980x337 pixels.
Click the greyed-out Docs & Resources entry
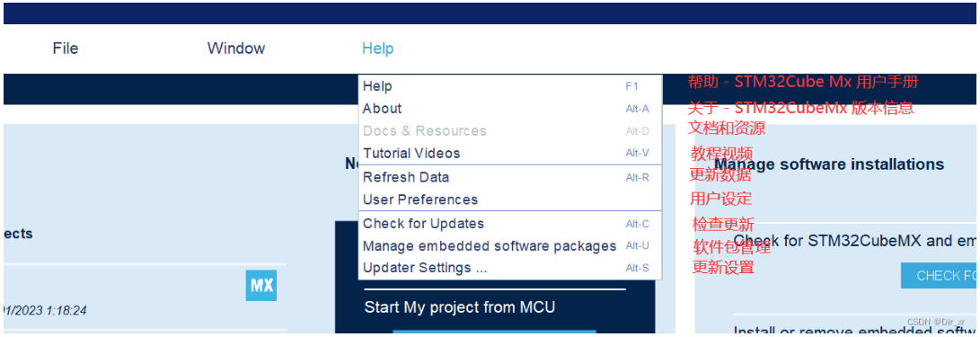[510, 131]
